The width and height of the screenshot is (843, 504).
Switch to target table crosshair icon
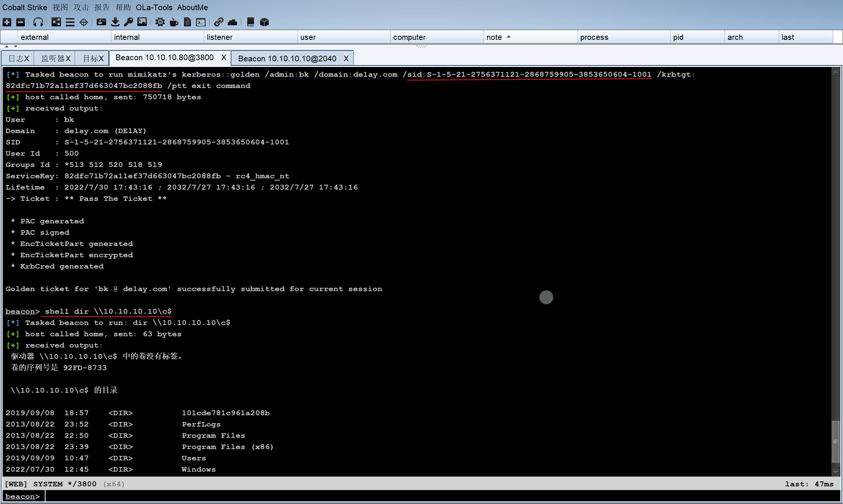coord(84,22)
